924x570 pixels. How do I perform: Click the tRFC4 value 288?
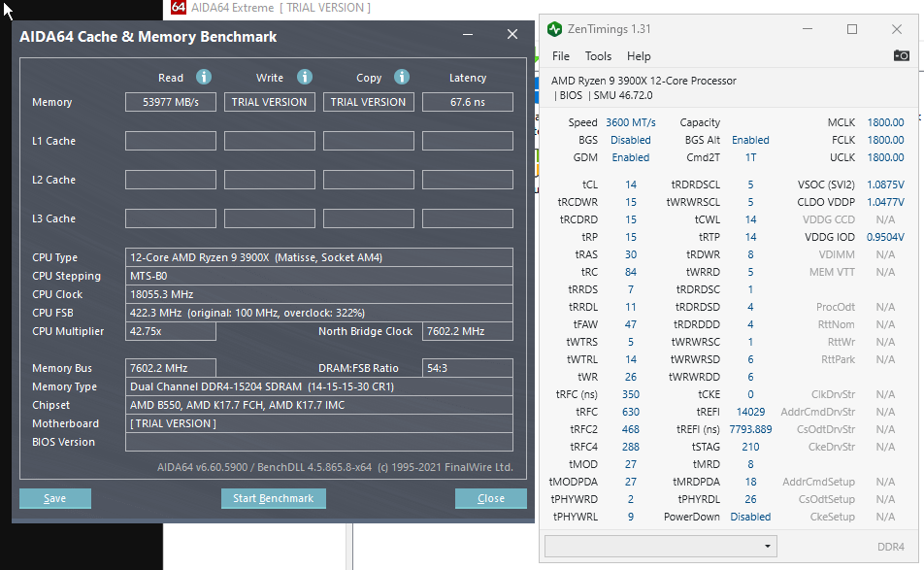tap(631, 447)
